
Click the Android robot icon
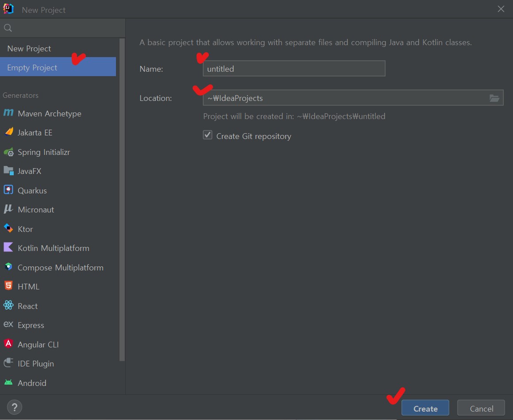[8, 382]
